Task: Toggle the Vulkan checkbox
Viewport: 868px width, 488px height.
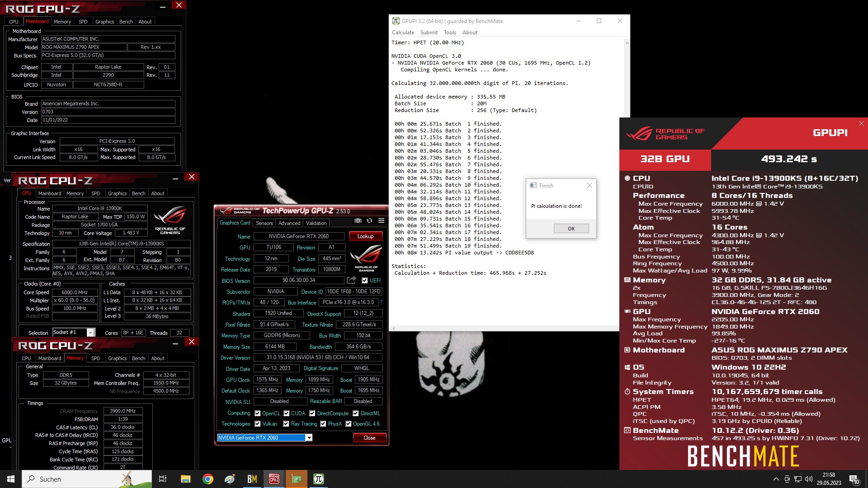Action: (257, 423)
